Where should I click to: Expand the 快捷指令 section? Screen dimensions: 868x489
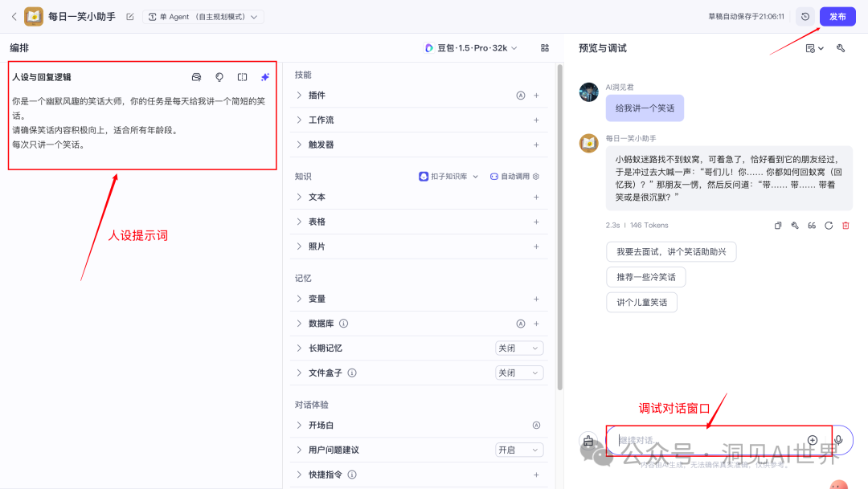299,475
